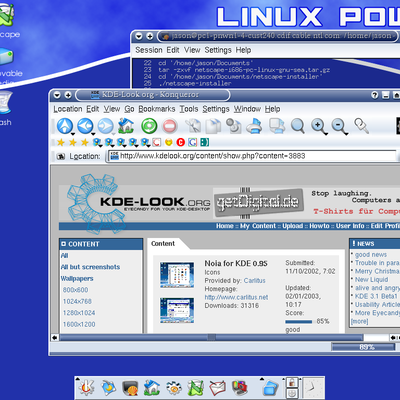Open the yellow mask bookmark icon

[169, 143]
